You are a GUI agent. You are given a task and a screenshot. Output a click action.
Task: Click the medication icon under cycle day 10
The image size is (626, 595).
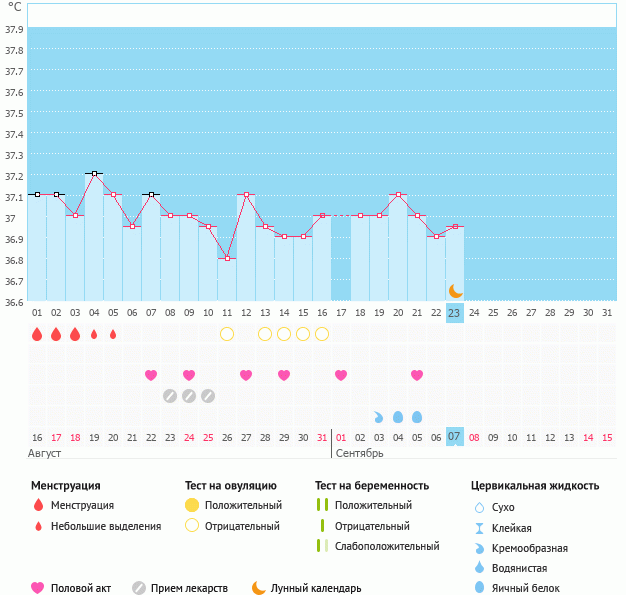[208, 396]
